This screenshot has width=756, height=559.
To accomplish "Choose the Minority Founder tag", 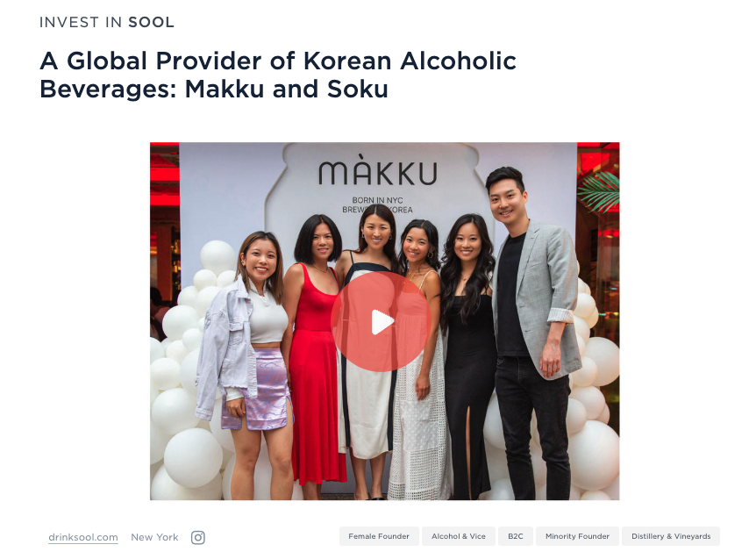I will pos(577,536).
